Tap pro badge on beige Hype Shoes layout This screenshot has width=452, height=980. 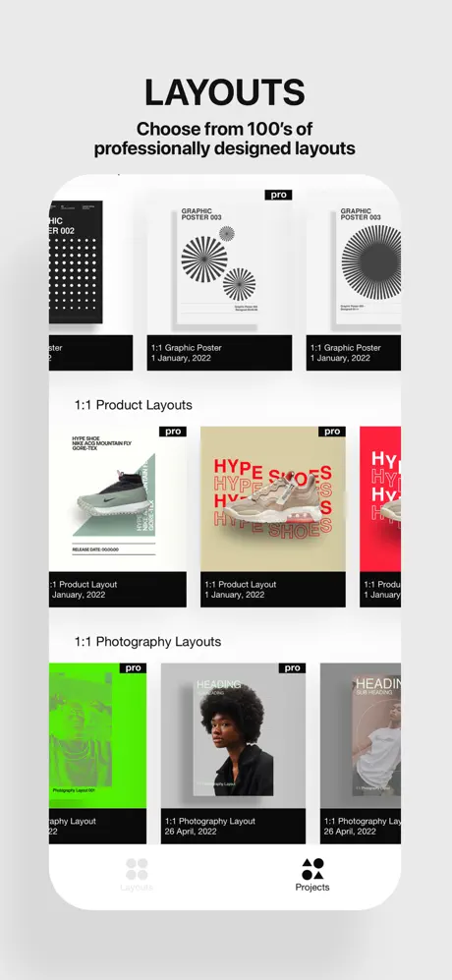coord(332,432)
